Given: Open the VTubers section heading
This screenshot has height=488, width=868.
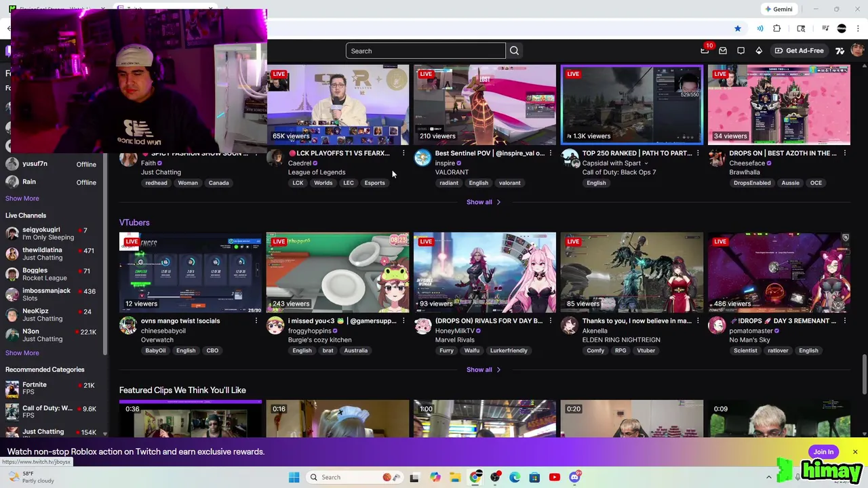Looking at the screenshot, I should [134, 222].
